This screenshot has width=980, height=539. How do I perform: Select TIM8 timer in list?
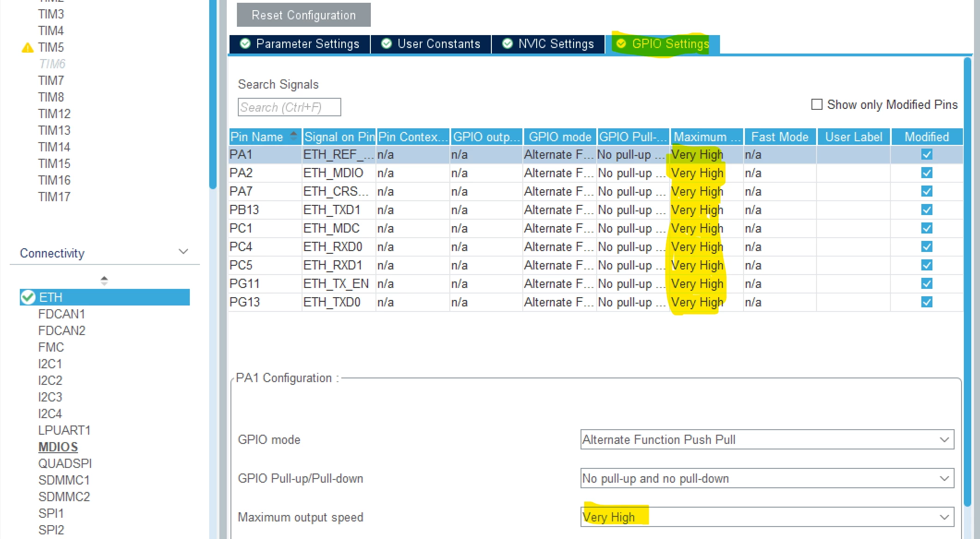pos(51,97)
